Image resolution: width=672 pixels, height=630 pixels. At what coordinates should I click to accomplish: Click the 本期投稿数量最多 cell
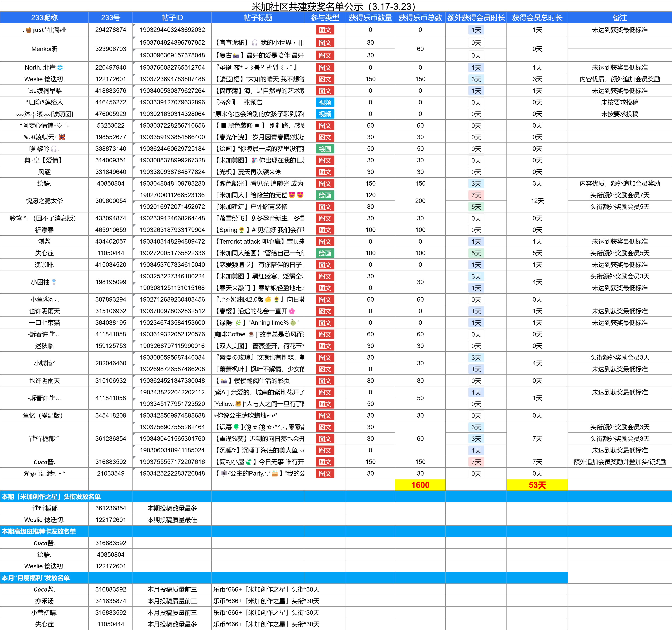coord(172,508)
